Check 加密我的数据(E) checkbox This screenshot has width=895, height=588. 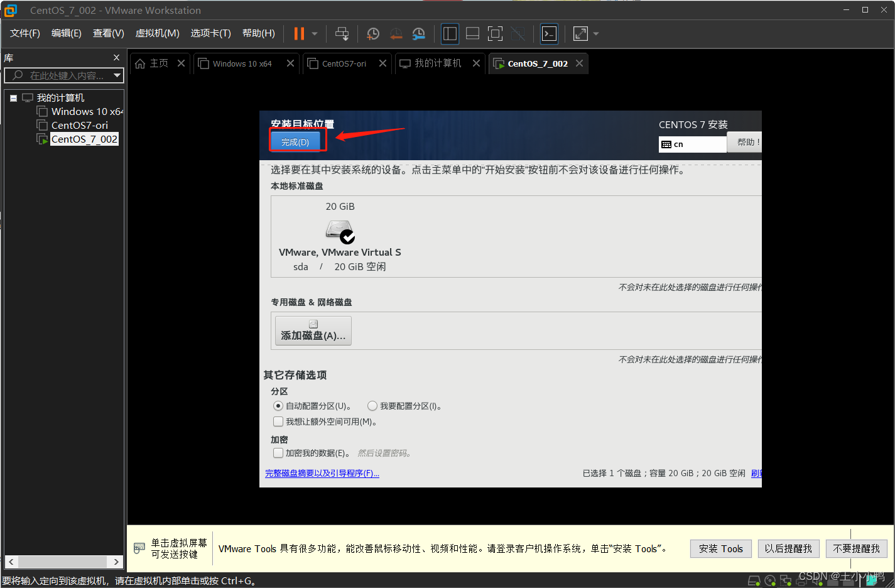(278, 453)
